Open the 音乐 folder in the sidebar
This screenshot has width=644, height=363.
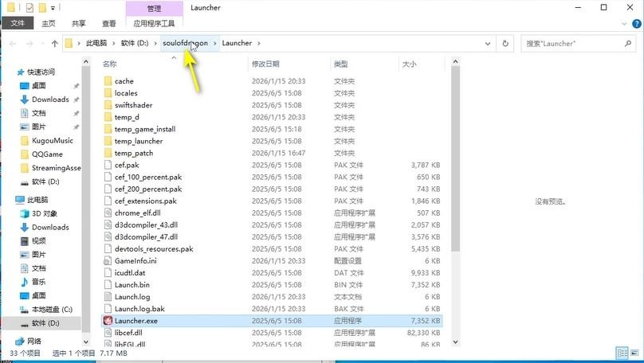click(x=38, y=282)
